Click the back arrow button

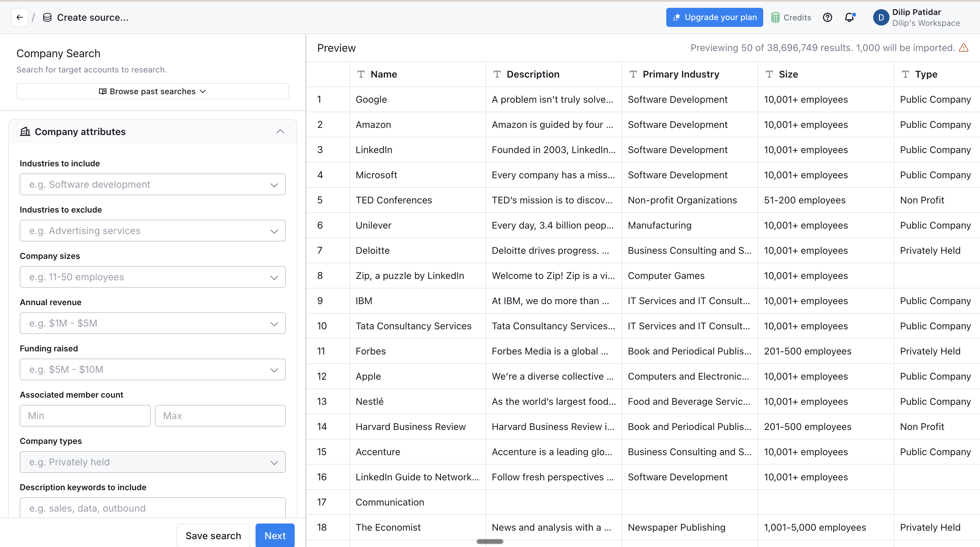(x=20, y=17)
